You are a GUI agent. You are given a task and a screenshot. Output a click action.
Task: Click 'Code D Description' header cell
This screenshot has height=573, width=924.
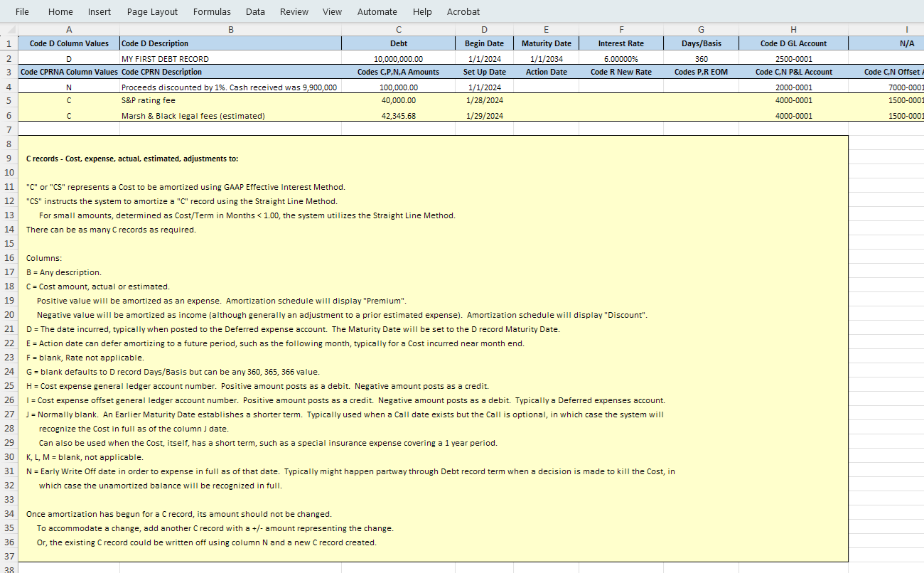pos(230,43)
